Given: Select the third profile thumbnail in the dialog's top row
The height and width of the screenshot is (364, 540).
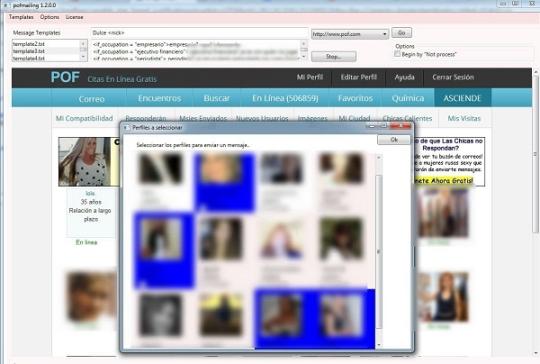Looking at the screenshot, I should 282,168.
